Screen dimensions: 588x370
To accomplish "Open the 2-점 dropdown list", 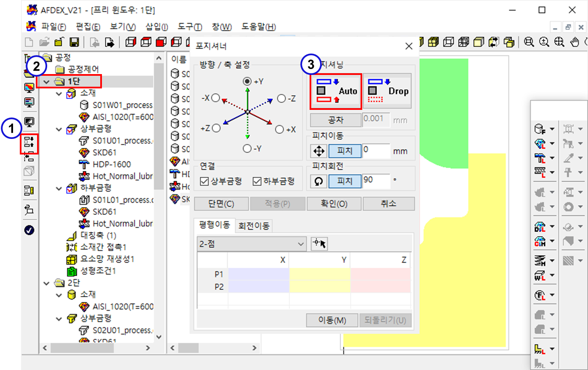I will (x=251, y=244).
